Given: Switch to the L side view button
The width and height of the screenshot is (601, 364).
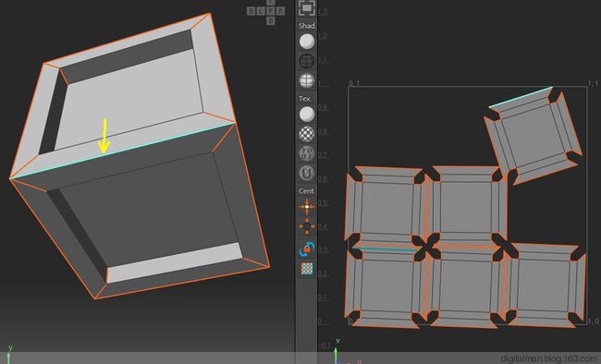Looking at the screenshot, I should 261,11.
